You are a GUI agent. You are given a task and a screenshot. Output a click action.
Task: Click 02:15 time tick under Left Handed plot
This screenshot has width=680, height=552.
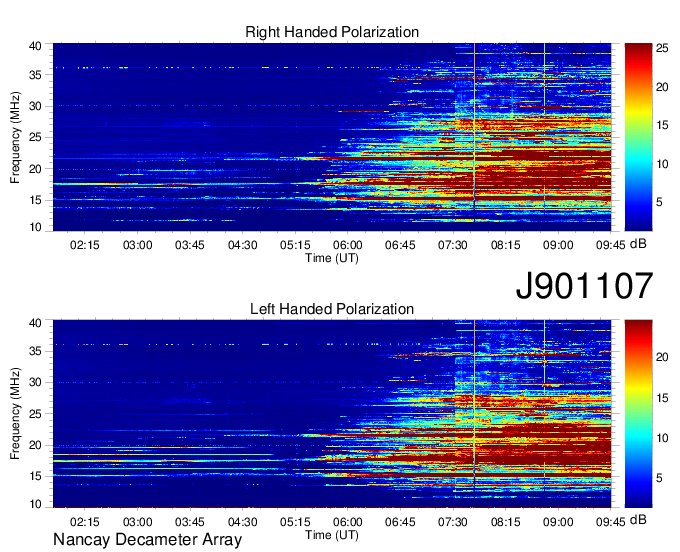pos(85,522)
